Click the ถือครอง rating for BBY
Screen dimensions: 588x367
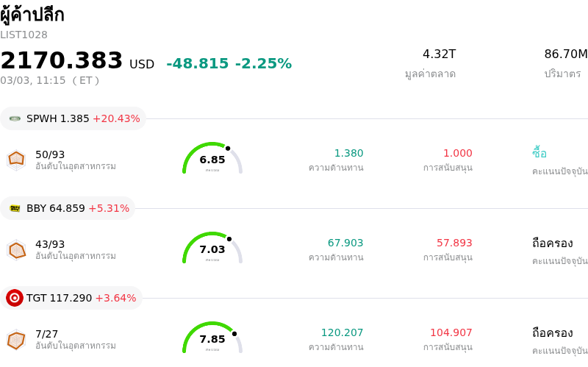pos(552,243)
